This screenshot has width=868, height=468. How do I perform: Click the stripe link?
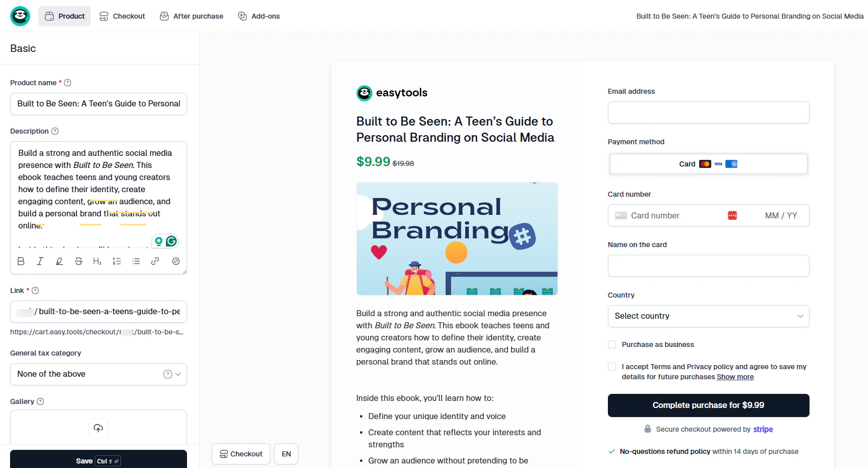pyautogui.click(x=763, y=429)
